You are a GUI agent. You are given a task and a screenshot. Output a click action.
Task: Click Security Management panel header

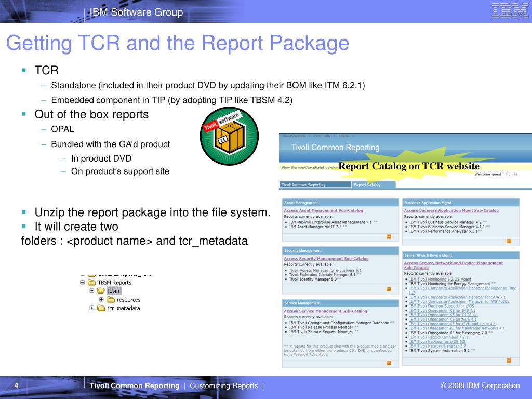tap(341, 251)
